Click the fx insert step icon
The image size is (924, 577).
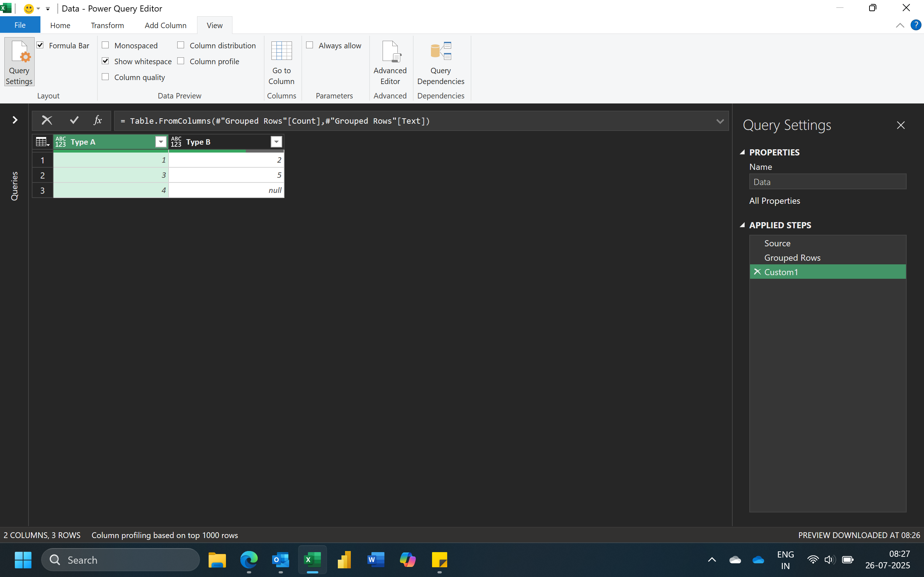pos(98,120)
